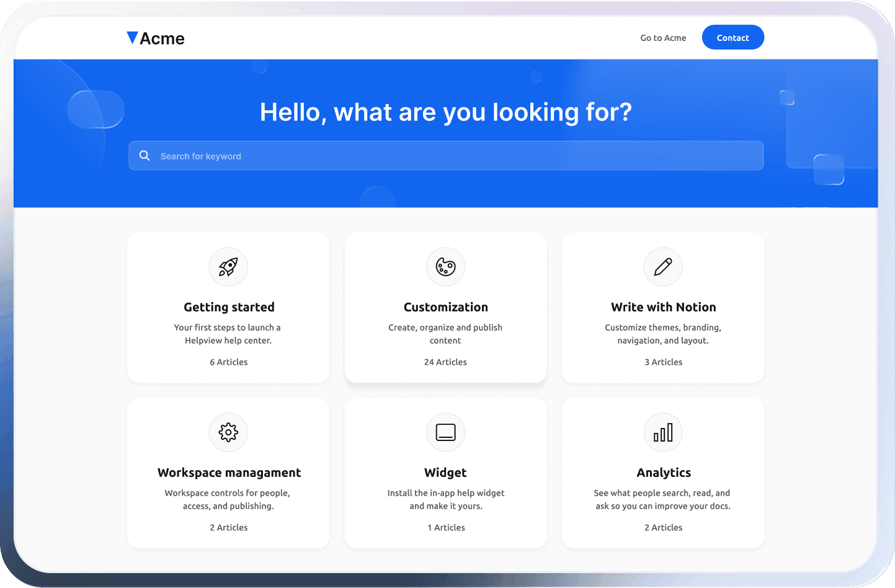Open the Contact page
Viewport: 895px width, 588px height.
coord(733,37)
